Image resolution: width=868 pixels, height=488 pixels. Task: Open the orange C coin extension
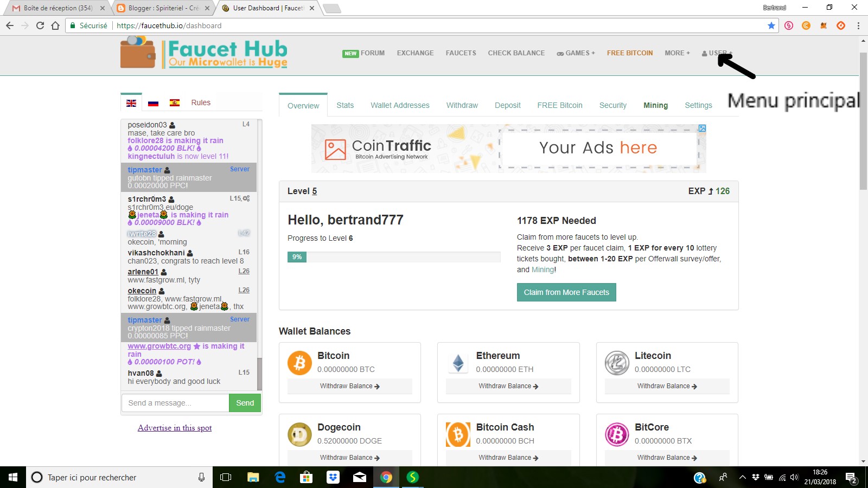tap(806, 25)
